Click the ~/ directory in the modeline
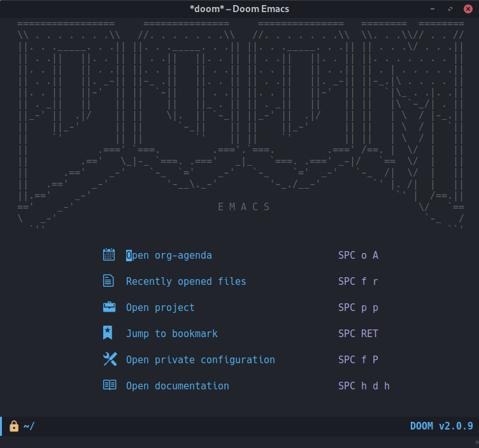 tap(29, 426)
